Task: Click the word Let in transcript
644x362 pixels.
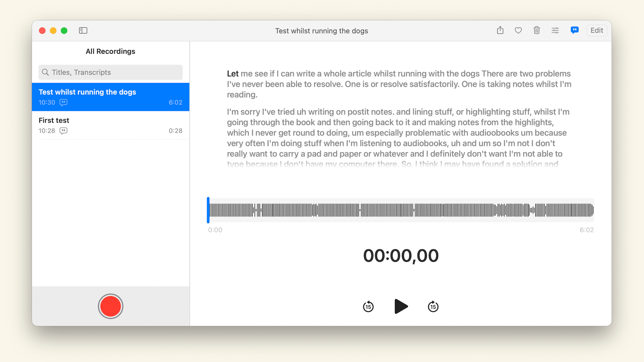Action: [232, 74]
